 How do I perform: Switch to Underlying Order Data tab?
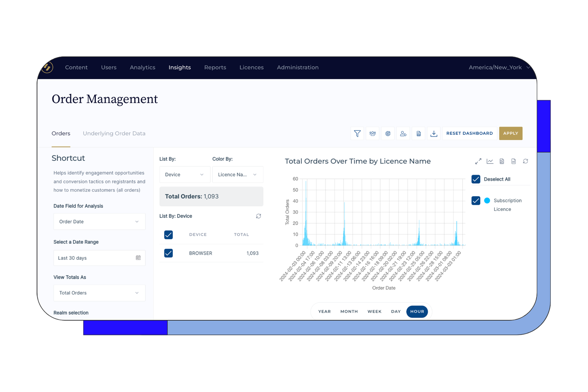point(114,134)
